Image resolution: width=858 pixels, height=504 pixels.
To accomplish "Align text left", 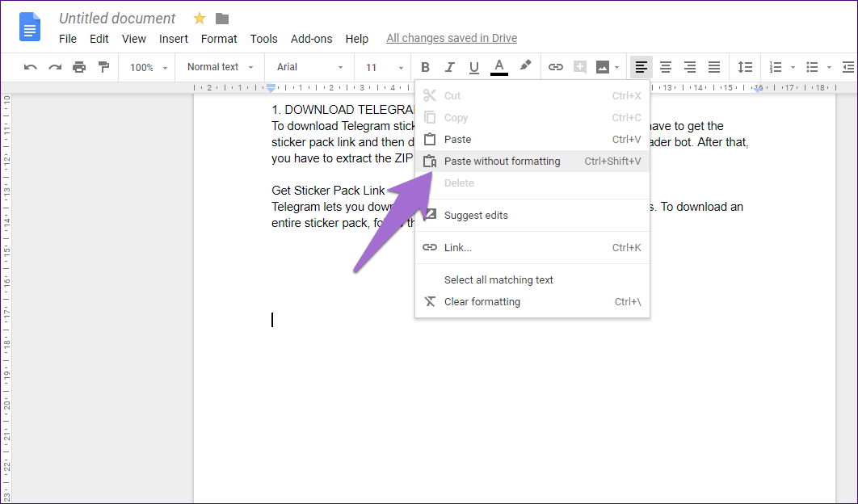I will (x=641, y=67).
